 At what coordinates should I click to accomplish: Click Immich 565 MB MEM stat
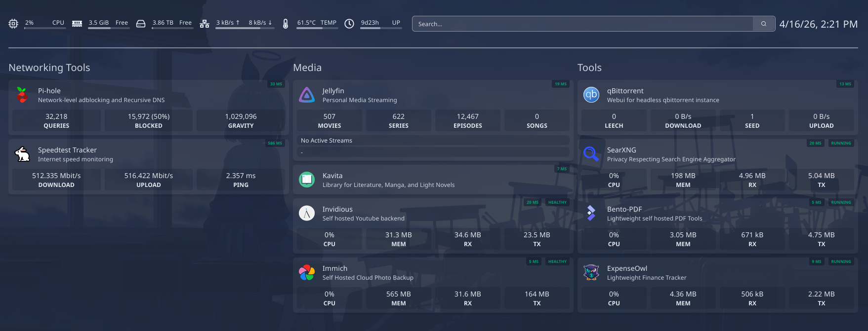tap(399, 298)
